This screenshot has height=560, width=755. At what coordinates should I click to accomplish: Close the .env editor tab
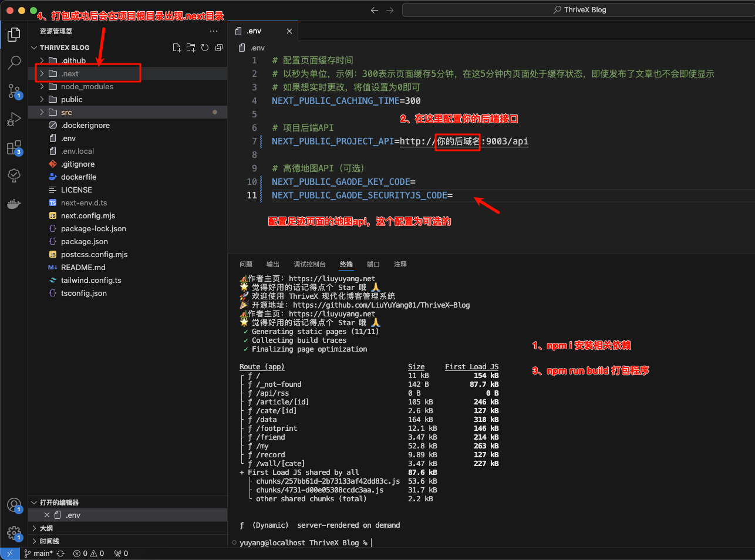(289, 31)
